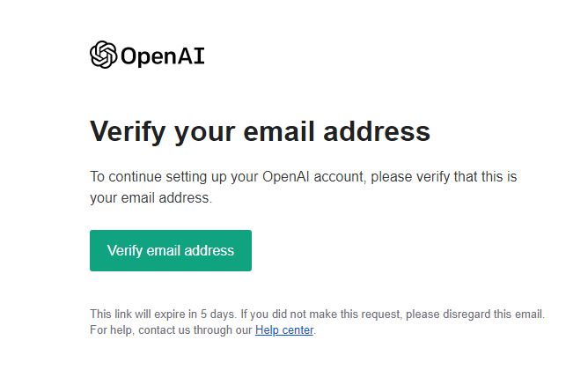Click the "Verify your email address" heading
Viewport: 588px width, 370px height.
(x=260, y=132)
